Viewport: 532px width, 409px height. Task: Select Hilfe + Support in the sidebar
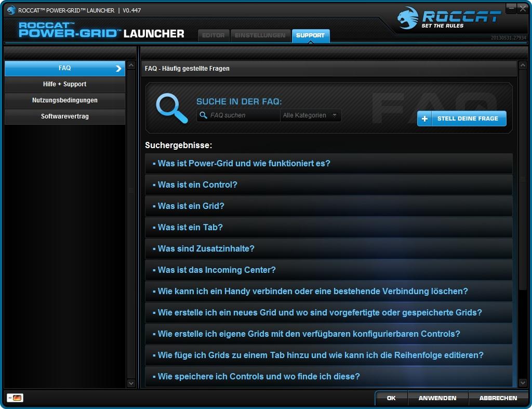(x=65, y=84)
